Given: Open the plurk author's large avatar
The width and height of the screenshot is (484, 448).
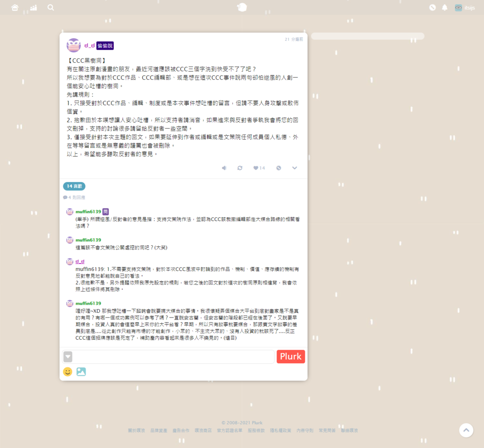Looking at the screenshot, I should point(74,45).
